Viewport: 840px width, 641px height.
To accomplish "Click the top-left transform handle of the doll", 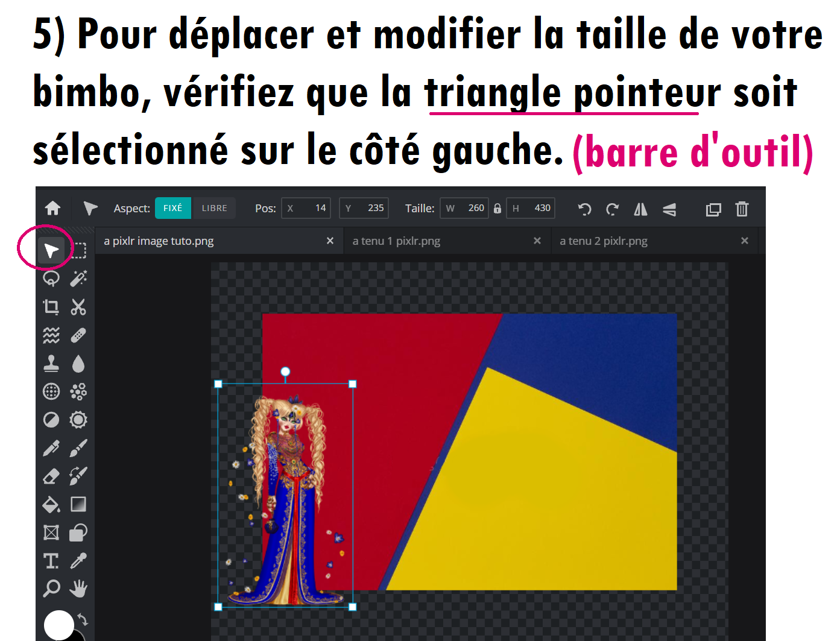I will 218,384.
